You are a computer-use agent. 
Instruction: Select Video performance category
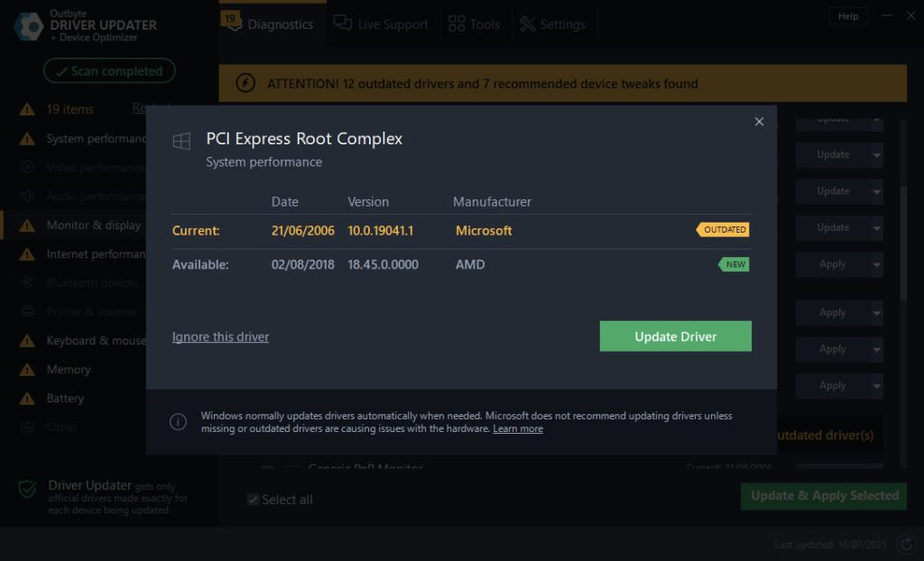point(96,168)
